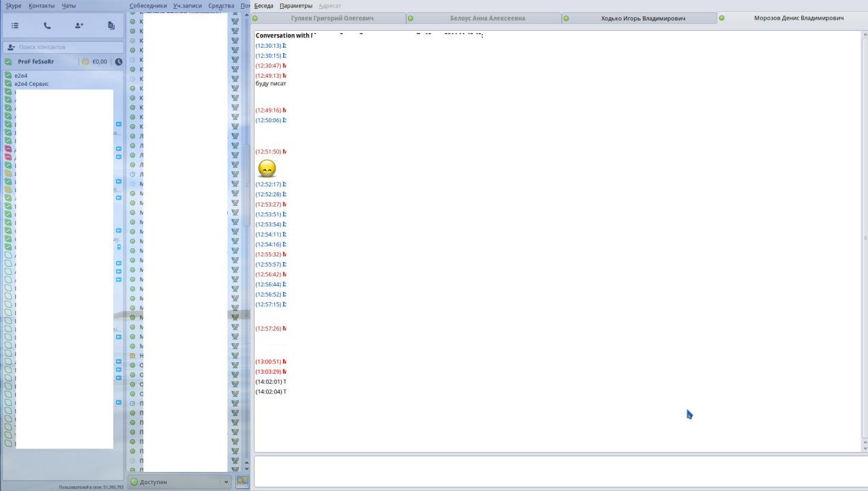868x491 pixels.
Task: Switch to Гуляев Григорий Олегович tab
Action: pyautogui.click(x=328, y=18)
